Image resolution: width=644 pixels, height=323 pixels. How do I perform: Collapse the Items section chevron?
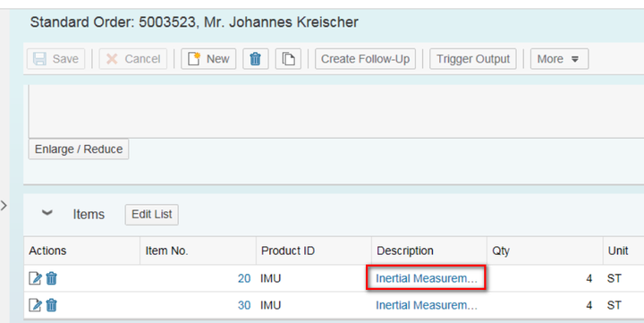pos(47,213)
